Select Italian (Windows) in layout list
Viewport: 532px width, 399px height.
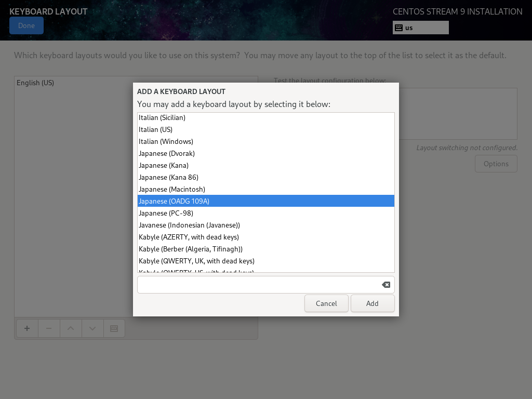pos(166,141)
